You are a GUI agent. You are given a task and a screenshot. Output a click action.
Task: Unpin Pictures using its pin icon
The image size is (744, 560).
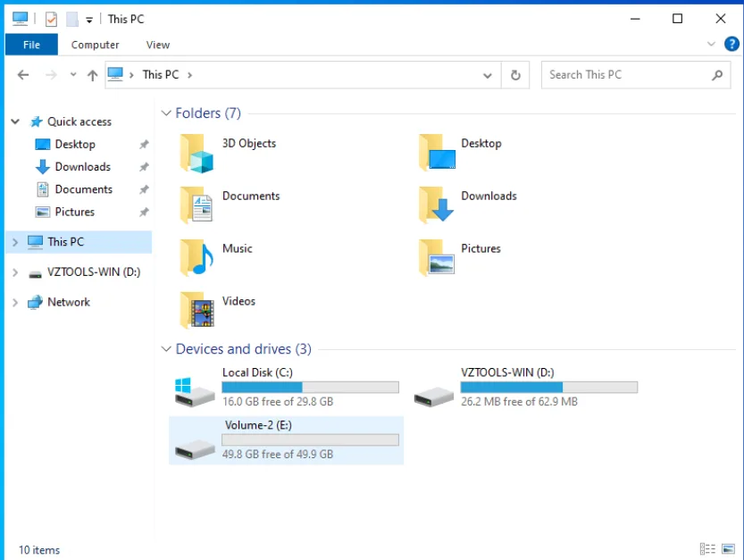pos(144,213)
